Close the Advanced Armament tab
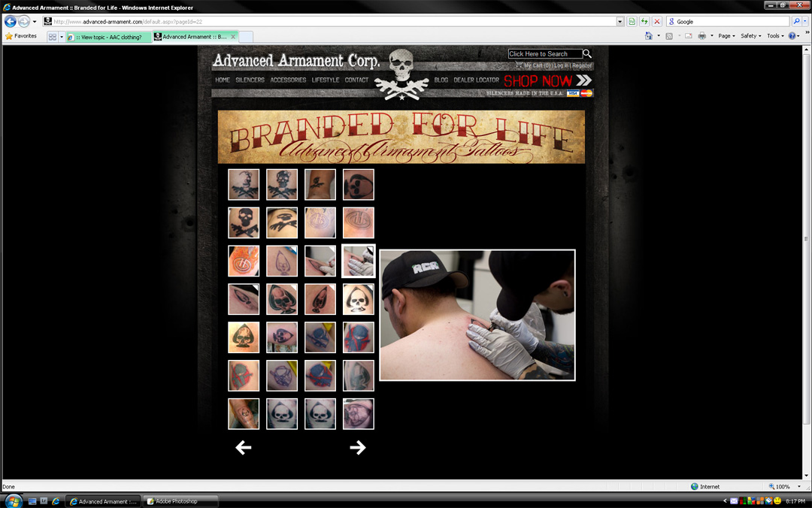This screenshot has width=812, height=508. pyautogui.click(x=233, y=37)
